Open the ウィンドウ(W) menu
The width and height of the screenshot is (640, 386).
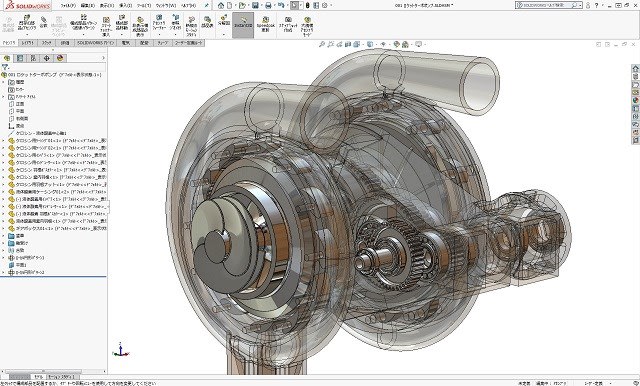pos(166,6)
